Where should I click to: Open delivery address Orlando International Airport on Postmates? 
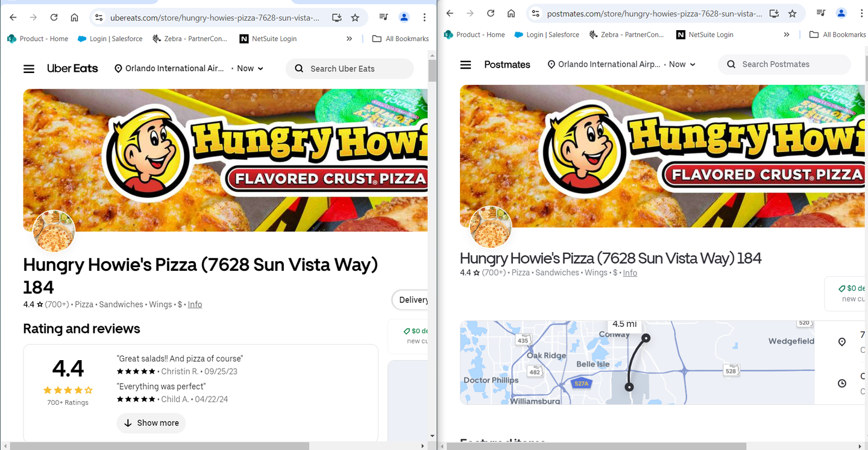[604, 64]
